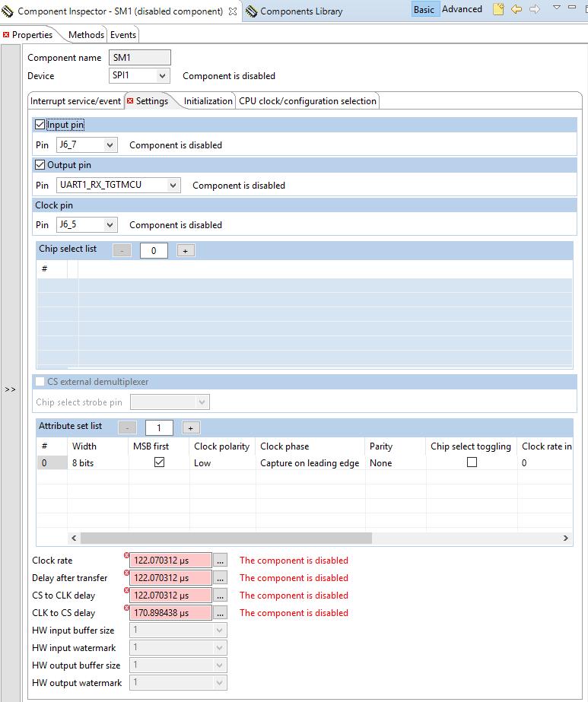Click the attribute list scroll left arrow
The image size is (588, 702).
pyautogui.click(x=74, y=538)
